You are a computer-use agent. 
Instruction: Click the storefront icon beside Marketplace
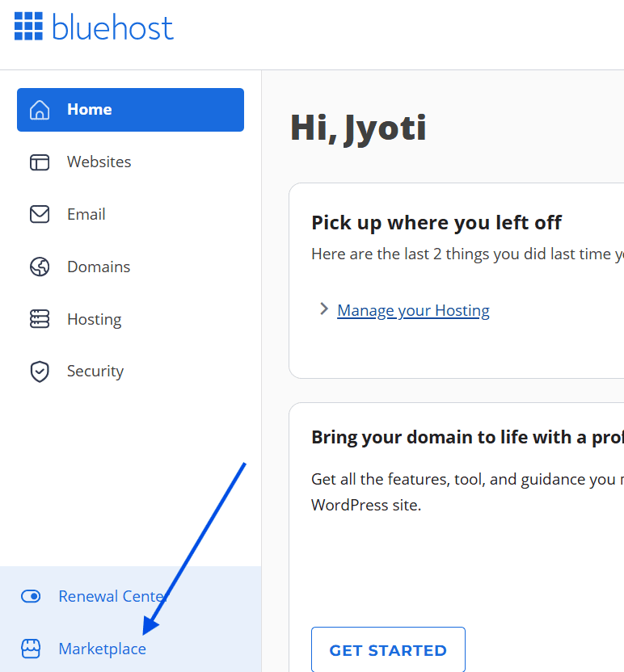[x=31, y=649]
